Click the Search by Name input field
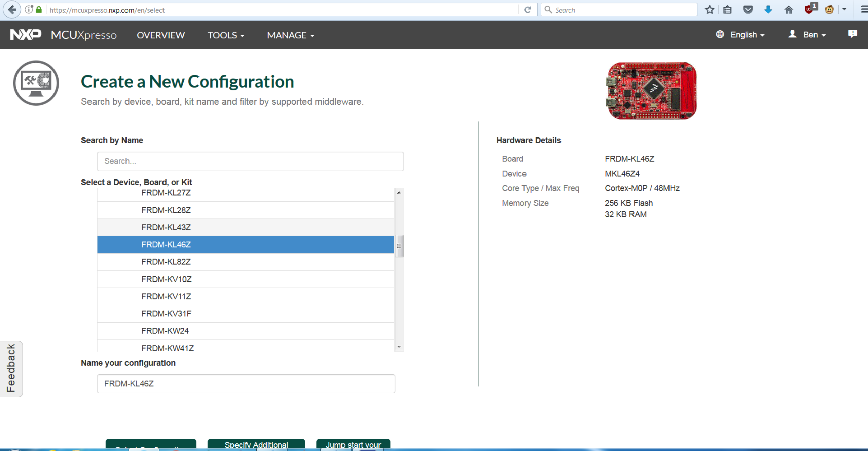This screenshot has width=868, height=451. coord(250,161)
